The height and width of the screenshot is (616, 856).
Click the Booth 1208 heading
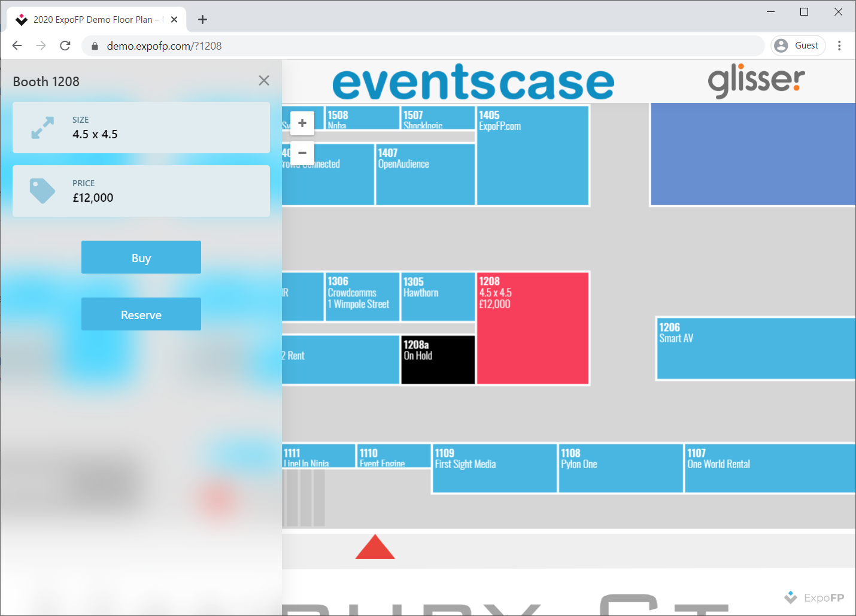(x=46, y=81)
